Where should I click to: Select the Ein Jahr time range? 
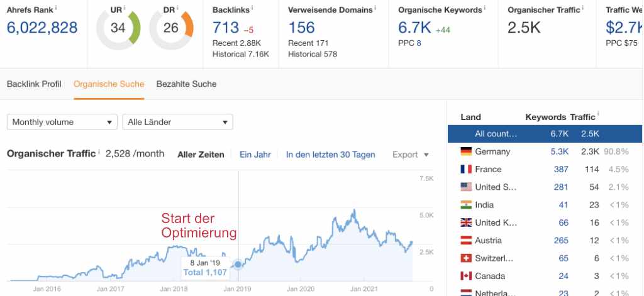pos(254,155)
